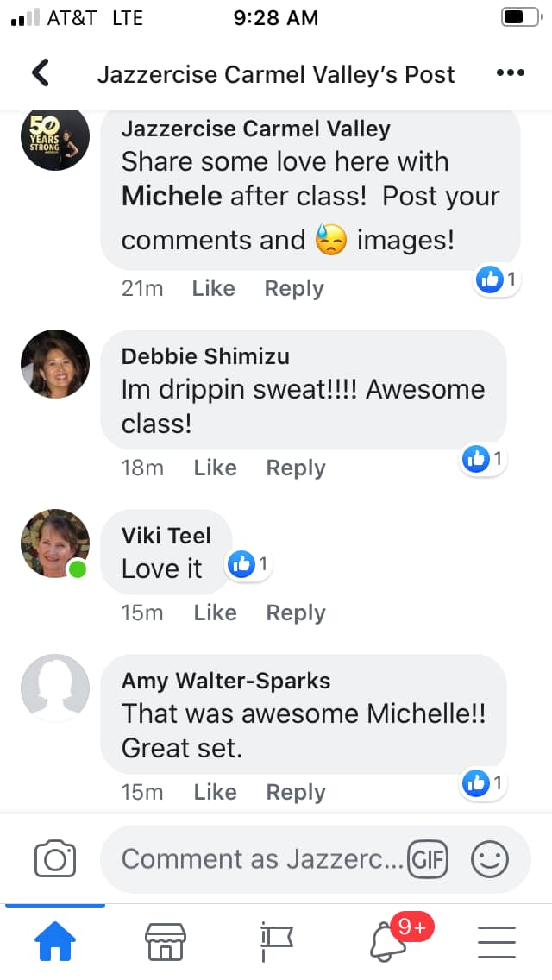The height and width of the screenshot is (980, 552).
Task: Like Debbie Shimizu's comment
Action: pos(215,468)
